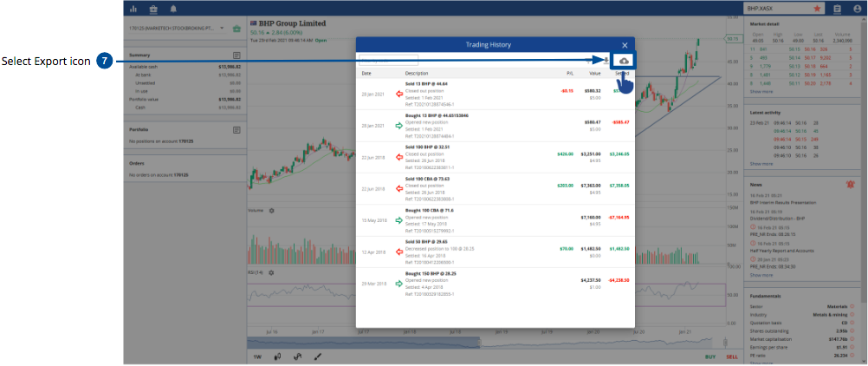The height and width of the screenshot is (366, 868).
Task: Sort by the P/L column header
Action: pyautogui.click(x=570, y=73)
